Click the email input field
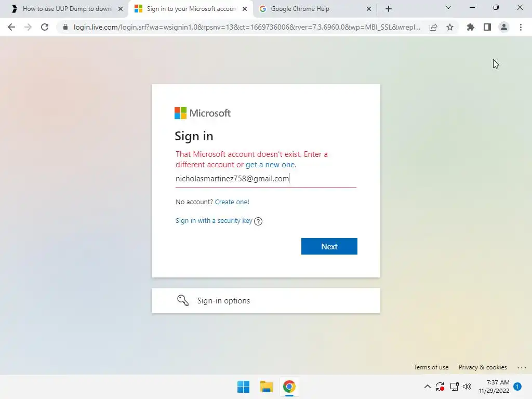This screenshot has height=399, width=532. [265, 179]
